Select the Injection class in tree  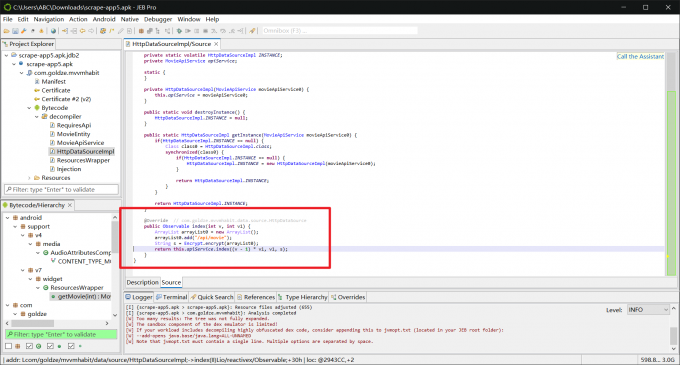(x=69, y=169)
